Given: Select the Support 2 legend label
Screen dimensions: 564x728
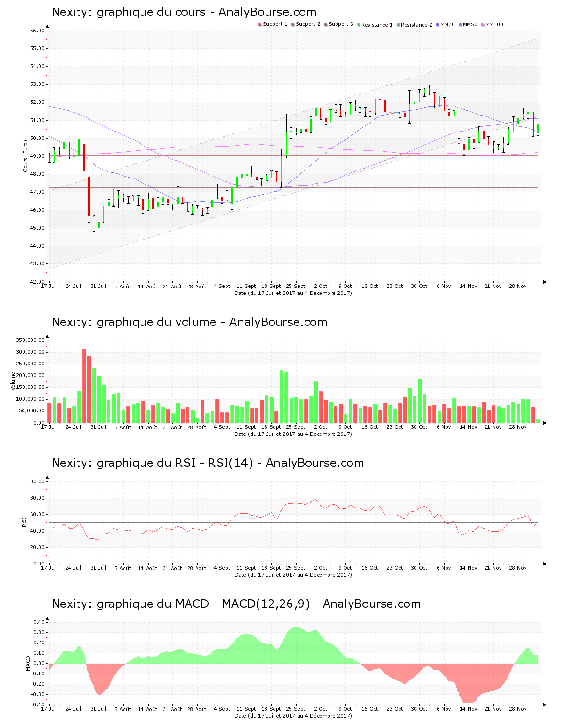Looking at the screenshot, I should coord(308,24).
